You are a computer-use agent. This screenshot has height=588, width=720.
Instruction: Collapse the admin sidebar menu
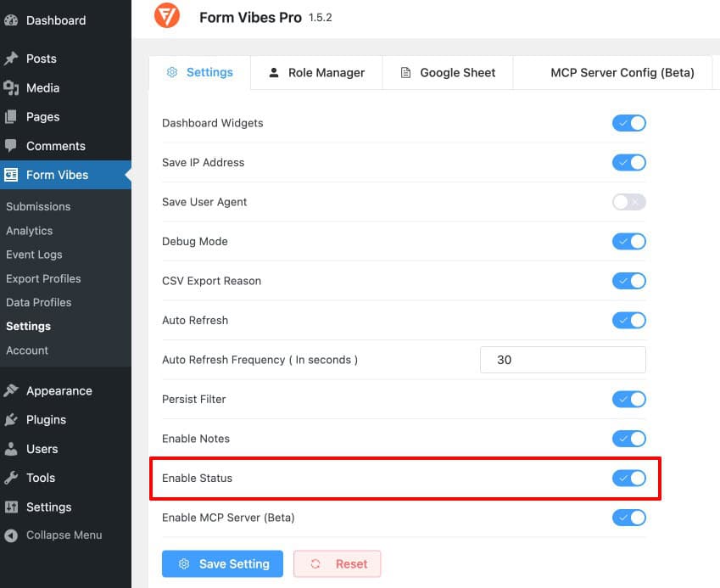pos(65,535)
